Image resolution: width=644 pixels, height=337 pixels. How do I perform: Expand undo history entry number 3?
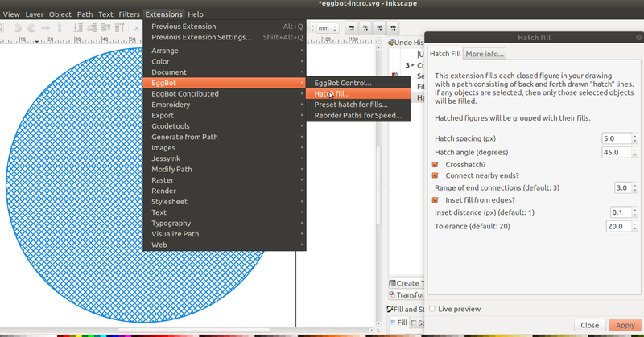pos(413,65)
